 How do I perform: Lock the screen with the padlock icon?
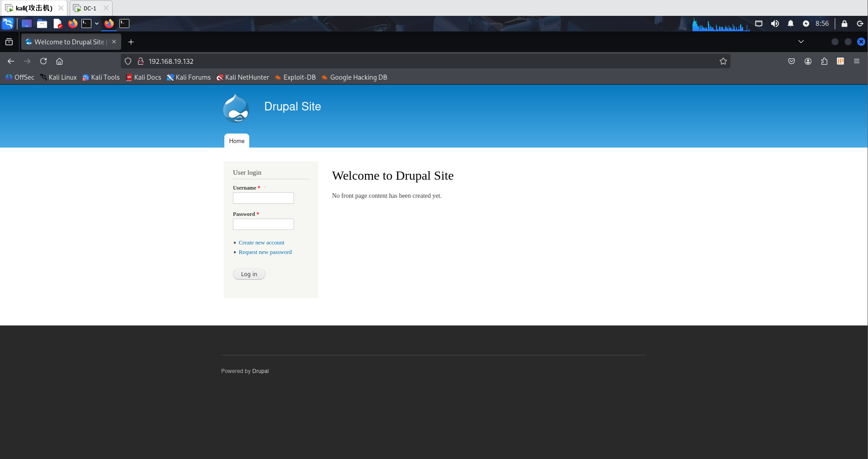(x=844, y=24)
